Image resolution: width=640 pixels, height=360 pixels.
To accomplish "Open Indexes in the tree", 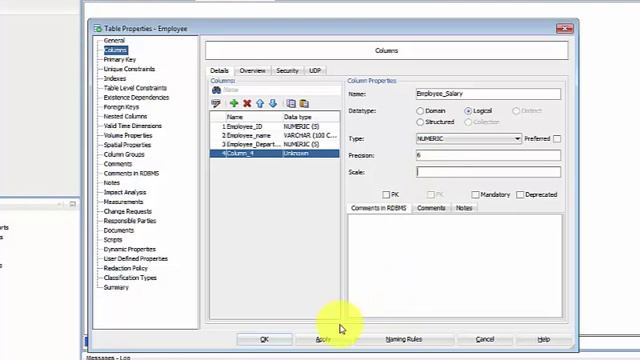I will 115,78.
